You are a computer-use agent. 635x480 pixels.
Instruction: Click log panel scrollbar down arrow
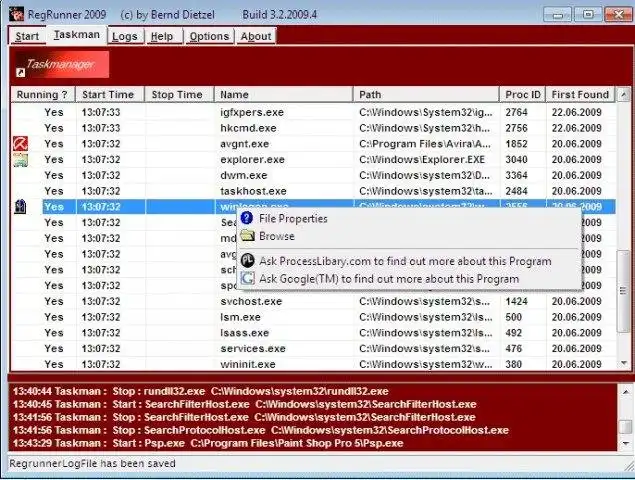click(x=626, y=443)
